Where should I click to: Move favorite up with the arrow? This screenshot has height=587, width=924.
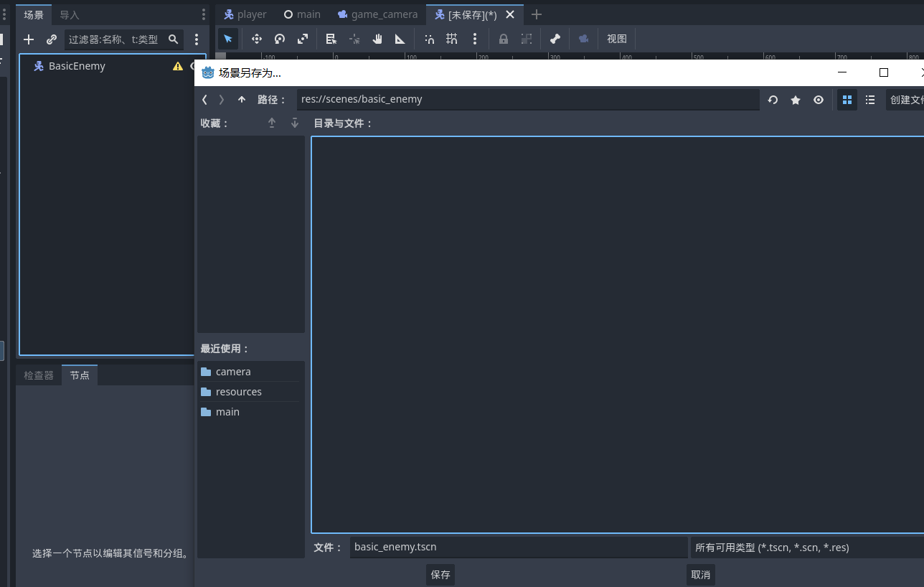pyautogui.click(x=272, y=123)
